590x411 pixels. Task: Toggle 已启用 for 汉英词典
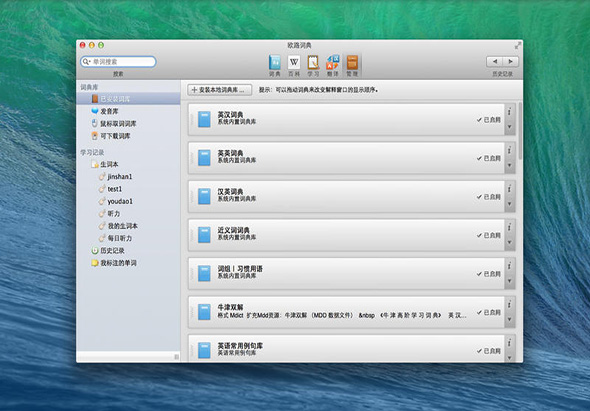pyautogui.click(x=489, y=197)
